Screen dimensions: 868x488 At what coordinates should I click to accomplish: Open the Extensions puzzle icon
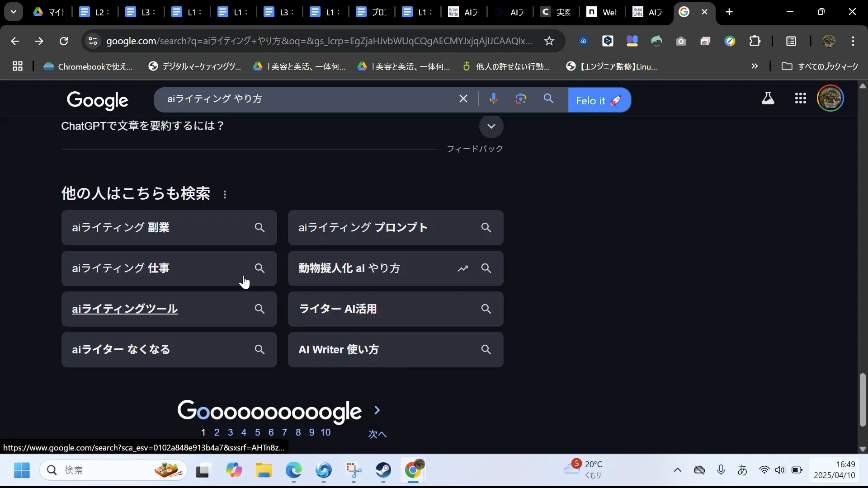pos(755,41)
